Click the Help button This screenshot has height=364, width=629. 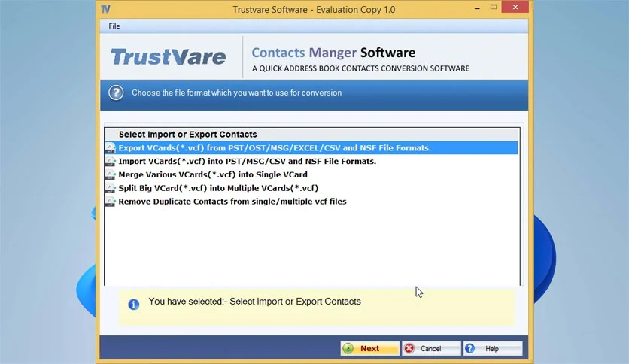click(x=493, y=348)
